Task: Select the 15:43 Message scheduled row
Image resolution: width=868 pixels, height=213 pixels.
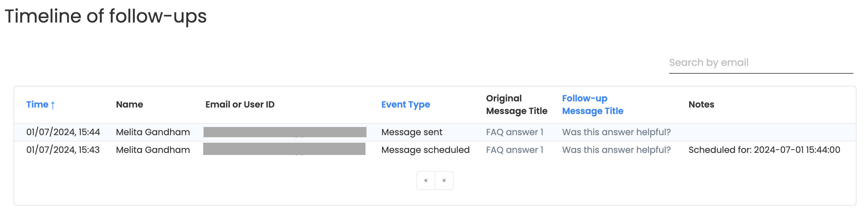Action: click(435, 150)
